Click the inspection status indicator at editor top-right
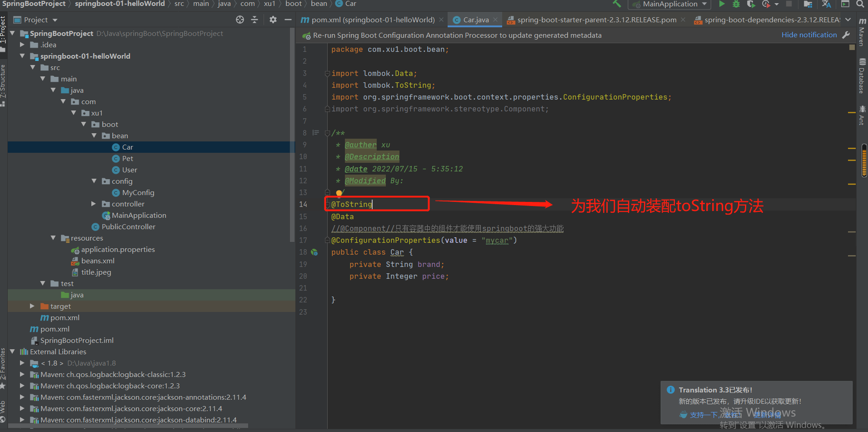868x432 pixels. 852,47
